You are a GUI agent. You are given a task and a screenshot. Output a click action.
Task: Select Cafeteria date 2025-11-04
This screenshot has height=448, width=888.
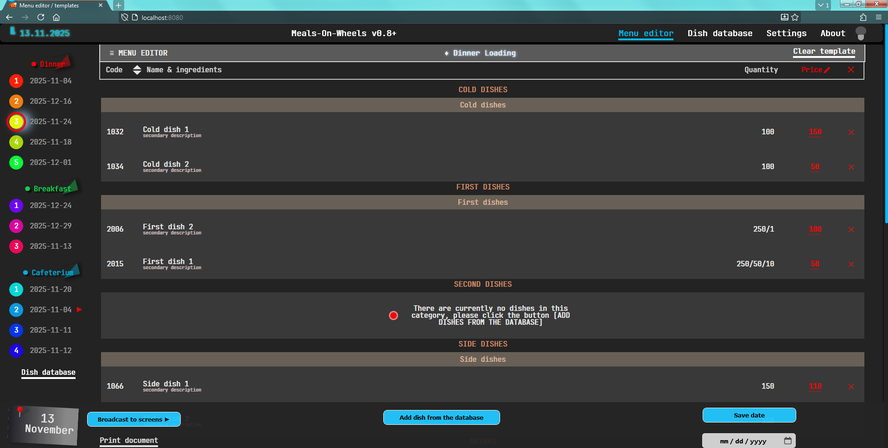(x=50, y=310)
